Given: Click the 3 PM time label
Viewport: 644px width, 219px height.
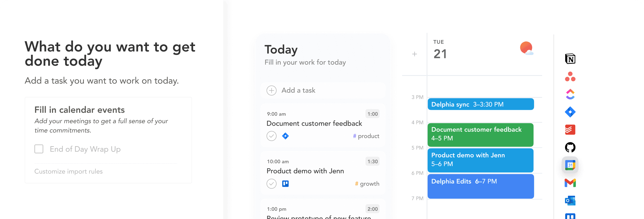Looking at the screenshot, I should (x=417, y=97).
